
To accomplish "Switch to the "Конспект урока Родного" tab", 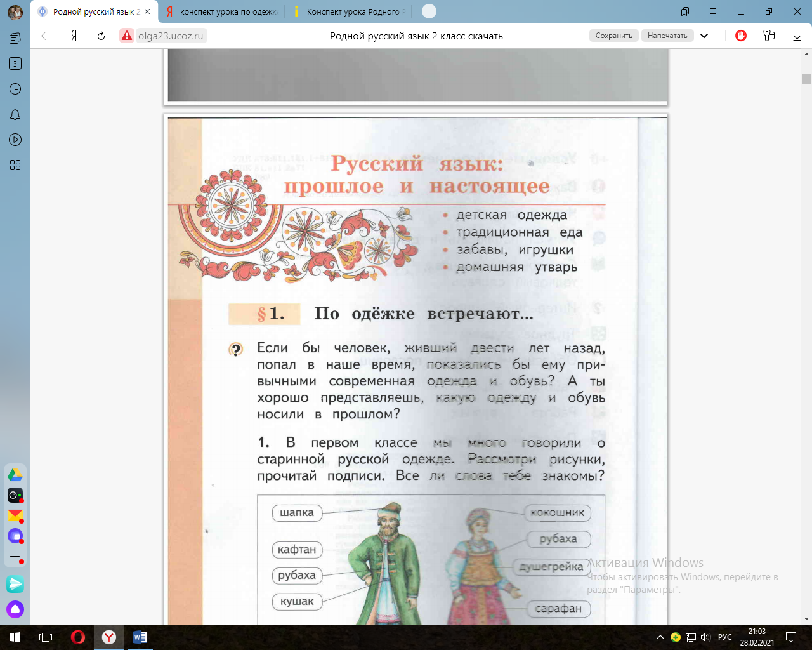I will 348,11.
